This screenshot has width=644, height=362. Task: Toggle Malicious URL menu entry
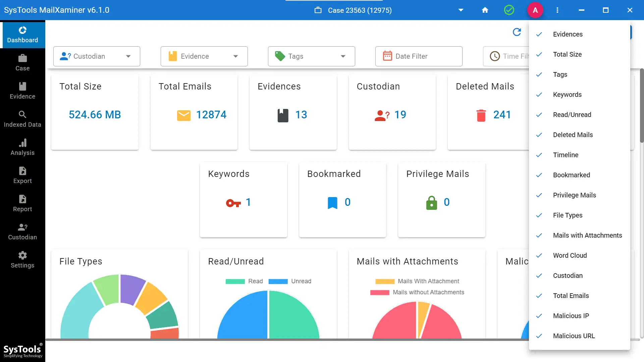coord(580,336)
